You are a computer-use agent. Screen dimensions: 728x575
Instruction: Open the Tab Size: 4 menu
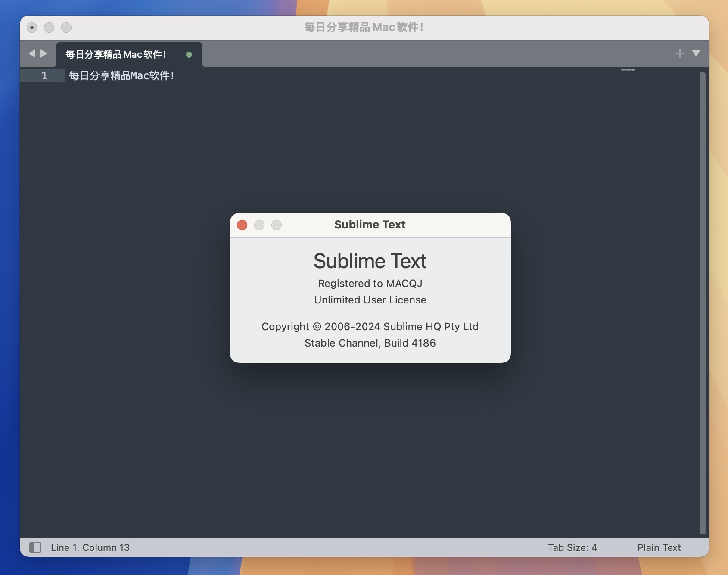[x=572, y=547]
